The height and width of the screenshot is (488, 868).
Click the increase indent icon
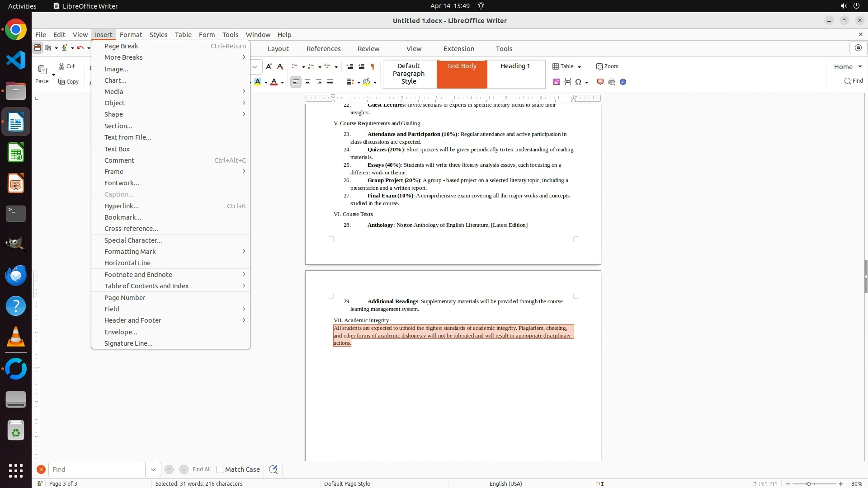pos(349,66)
